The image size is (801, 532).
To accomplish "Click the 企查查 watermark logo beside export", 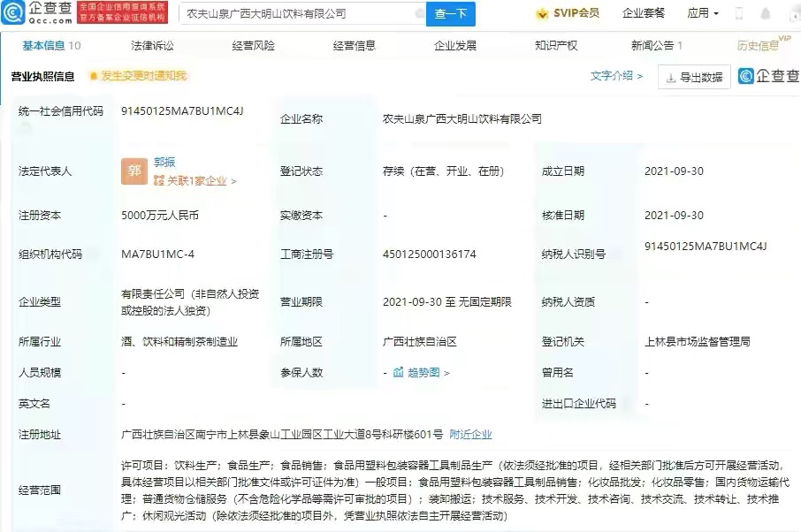I will tap(767, 77).
